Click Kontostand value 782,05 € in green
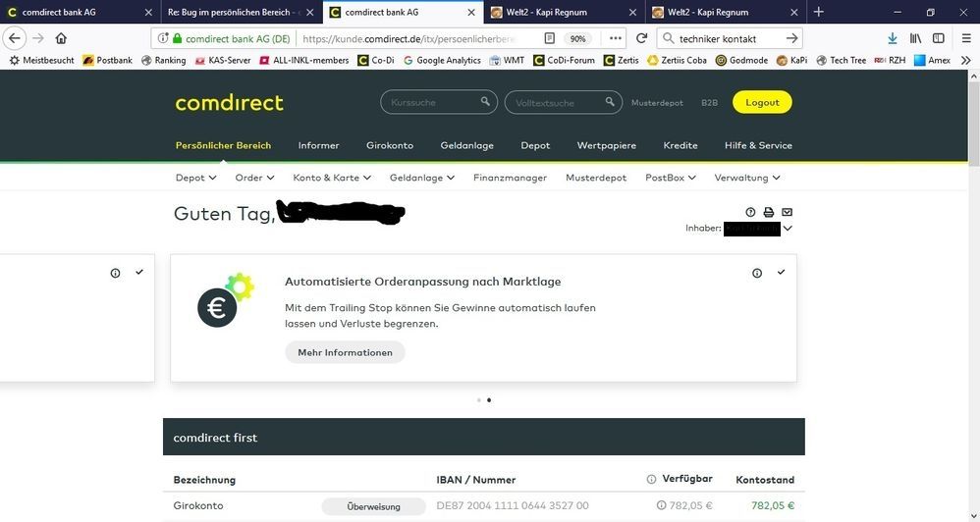 (x=773, y=505)
